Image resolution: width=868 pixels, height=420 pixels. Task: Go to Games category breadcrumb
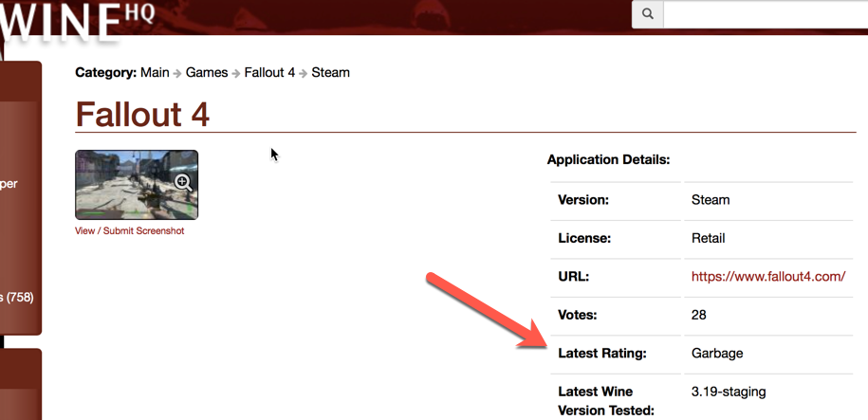click(x=207, y=72)
